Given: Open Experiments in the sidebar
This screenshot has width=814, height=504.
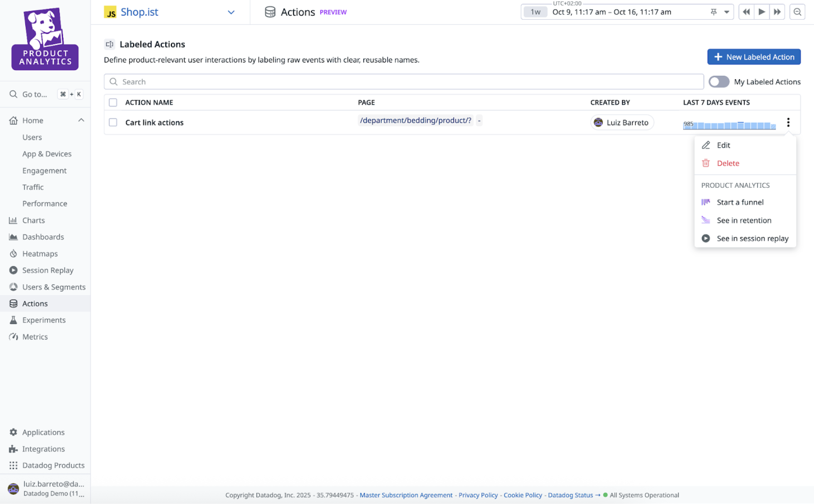Looking at the screenshot, I should pos(44,320).
